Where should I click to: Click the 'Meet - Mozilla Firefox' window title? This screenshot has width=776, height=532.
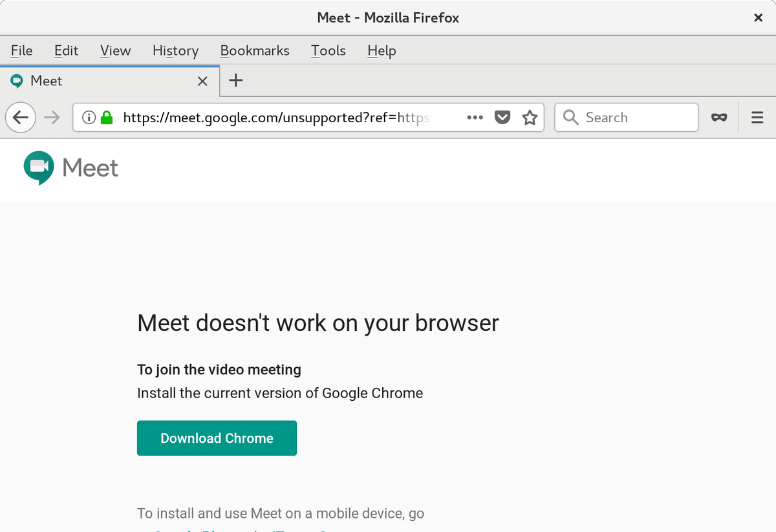(x=388, y=18)
